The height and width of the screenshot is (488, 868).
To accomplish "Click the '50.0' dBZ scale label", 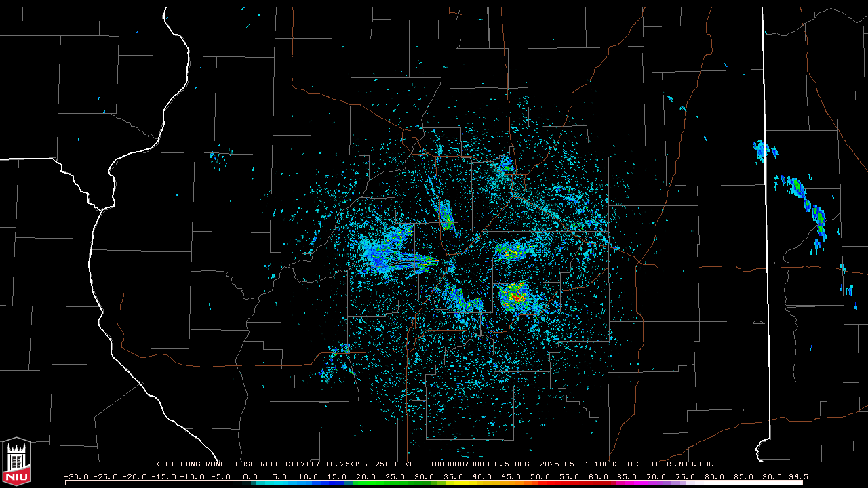I will coord(540,476).
